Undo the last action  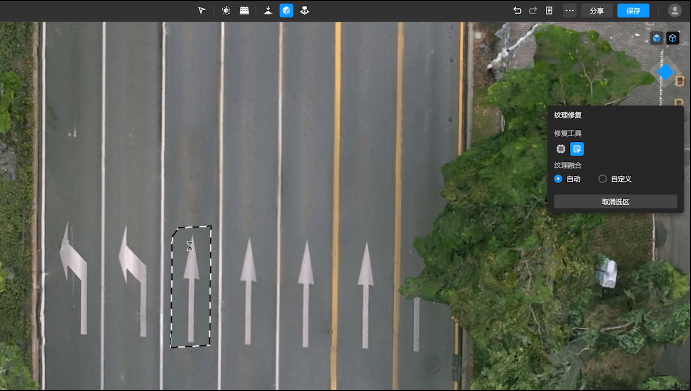[517, 10]
